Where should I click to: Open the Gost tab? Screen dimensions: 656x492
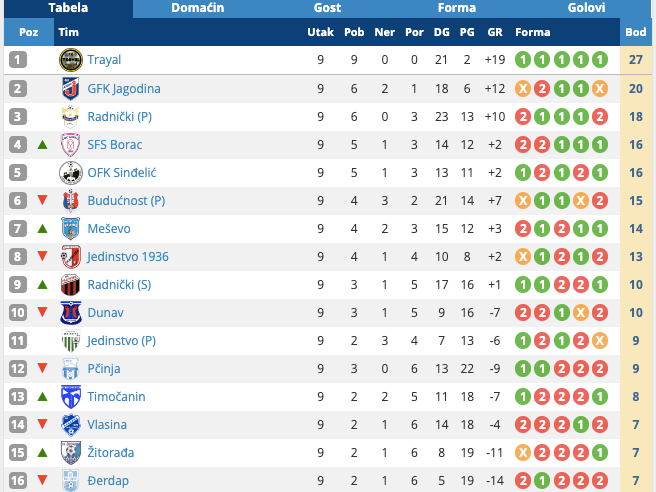click(x=327, y=8)
